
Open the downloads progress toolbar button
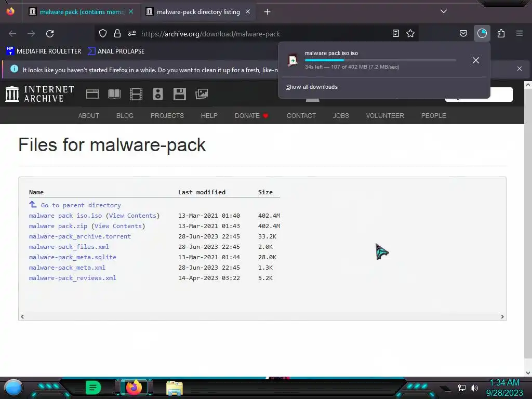pos(482,33)
